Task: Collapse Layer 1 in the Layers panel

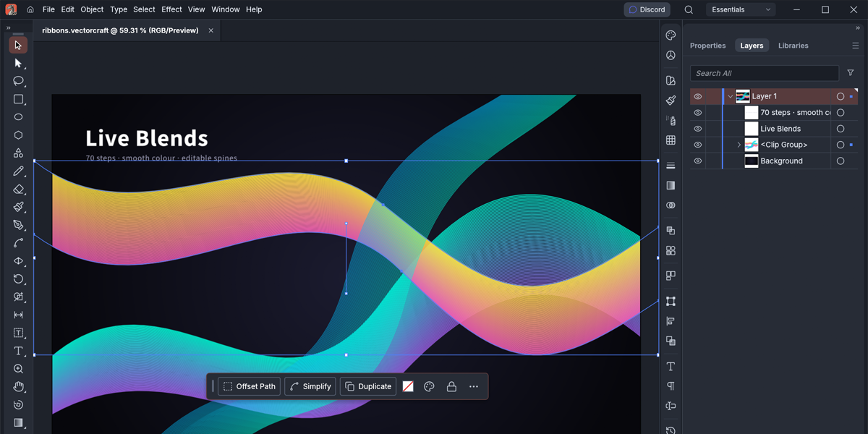Action: 730,96
